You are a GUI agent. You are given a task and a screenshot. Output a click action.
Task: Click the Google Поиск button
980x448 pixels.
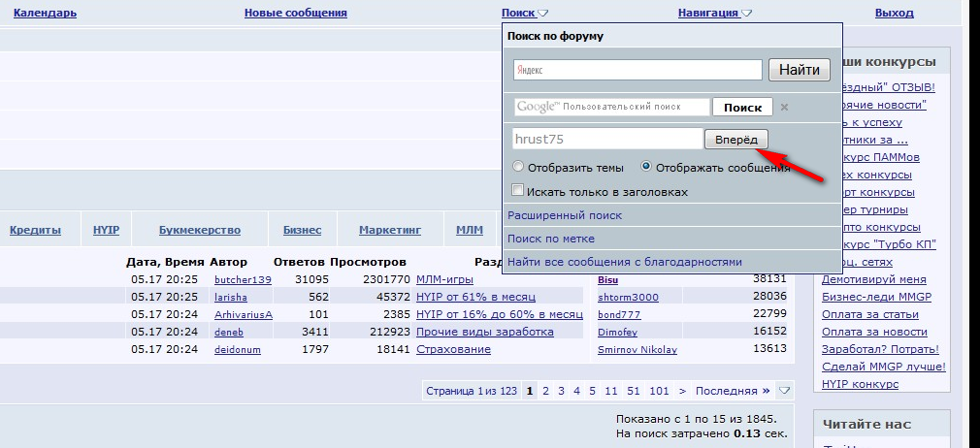click(x=742, y=107)
